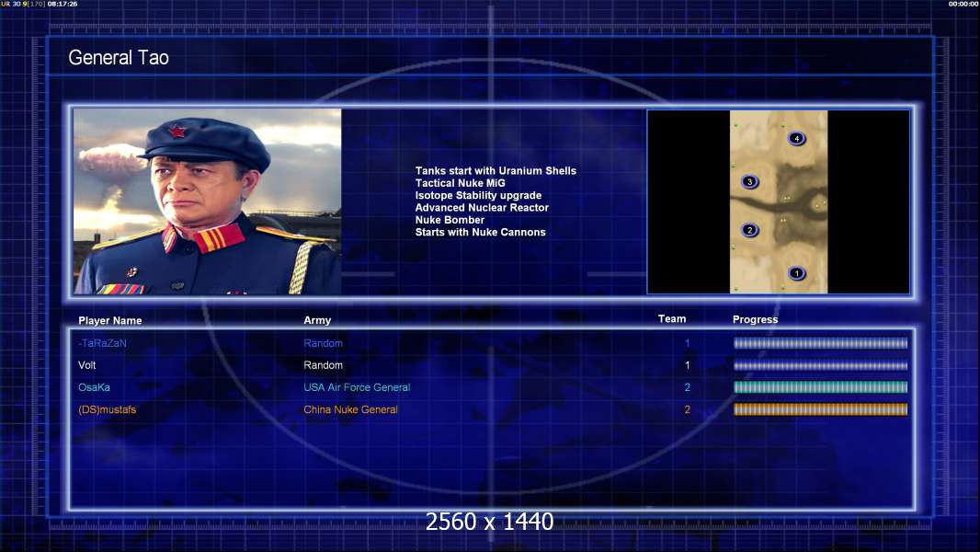The width and height of the screenshot is (980, 552).
Task: Click the Progress column header
Action: (755, 319)
